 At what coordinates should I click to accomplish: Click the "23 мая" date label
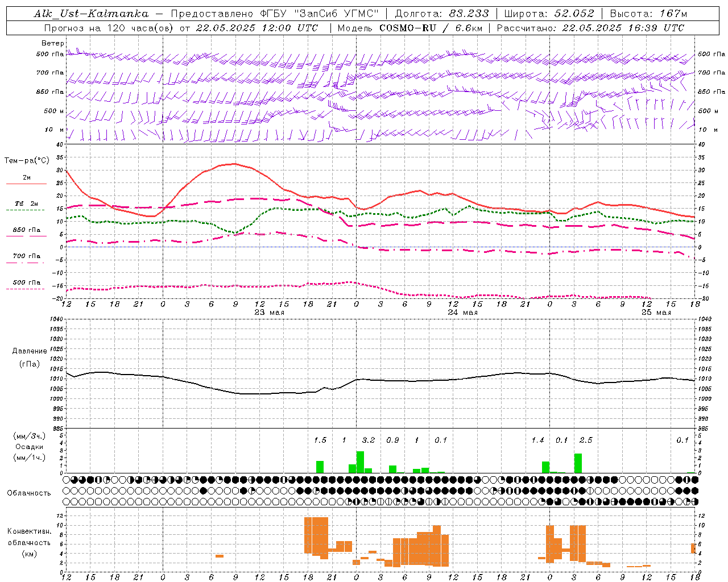pyautogui.click(x=270, y=312)
